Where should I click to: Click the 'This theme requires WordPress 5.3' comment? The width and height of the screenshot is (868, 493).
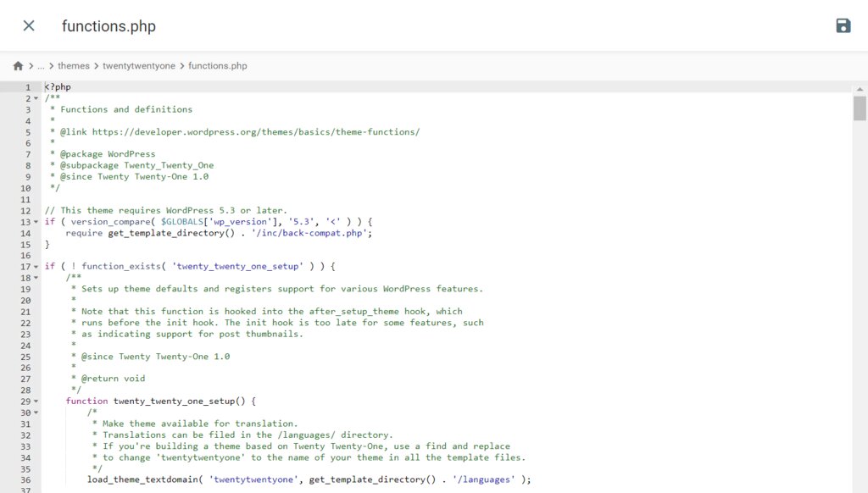click(166, 210)
